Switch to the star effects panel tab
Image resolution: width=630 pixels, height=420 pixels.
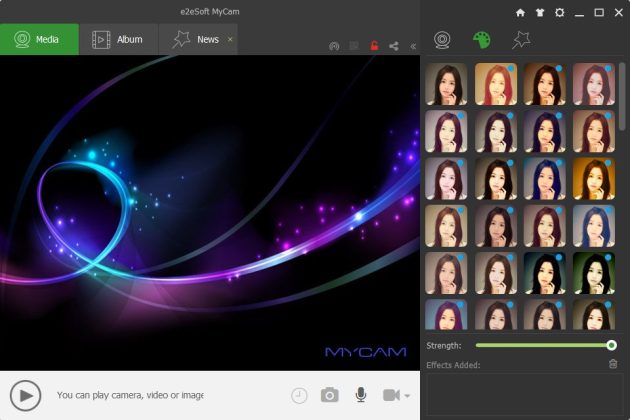tap(521, 40)
